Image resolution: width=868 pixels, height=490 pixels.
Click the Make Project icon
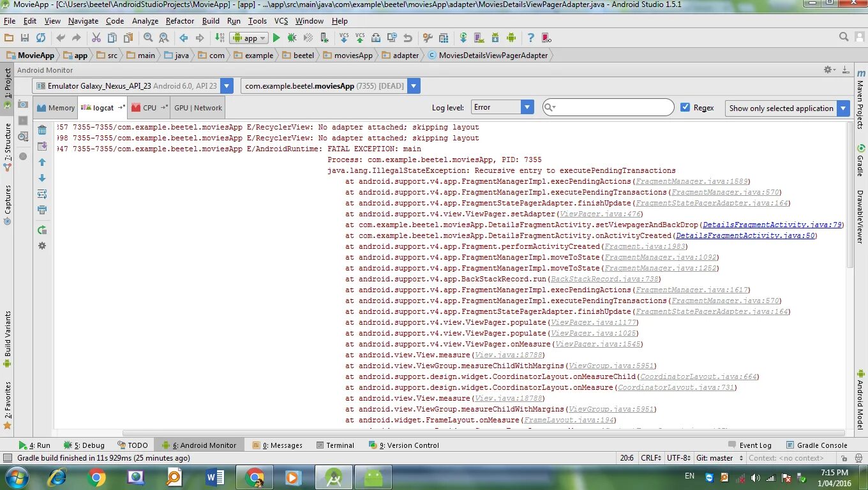click(220, 38)
